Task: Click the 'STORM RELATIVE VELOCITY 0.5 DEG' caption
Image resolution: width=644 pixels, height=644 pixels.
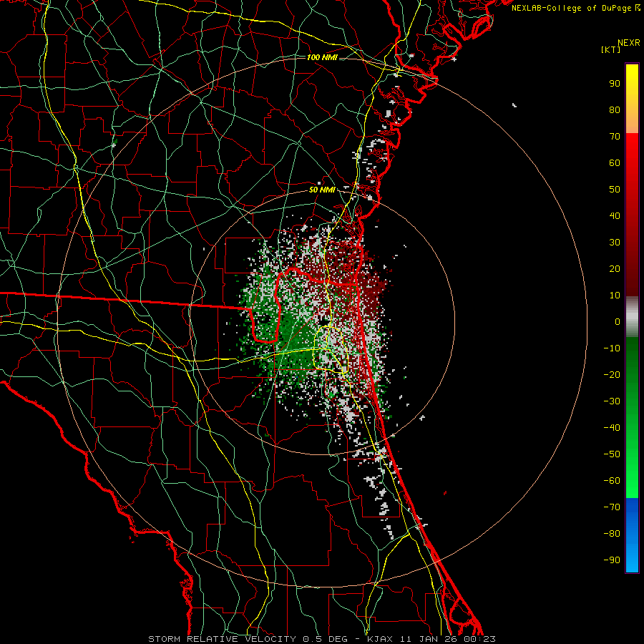Action: pos(248,639)
